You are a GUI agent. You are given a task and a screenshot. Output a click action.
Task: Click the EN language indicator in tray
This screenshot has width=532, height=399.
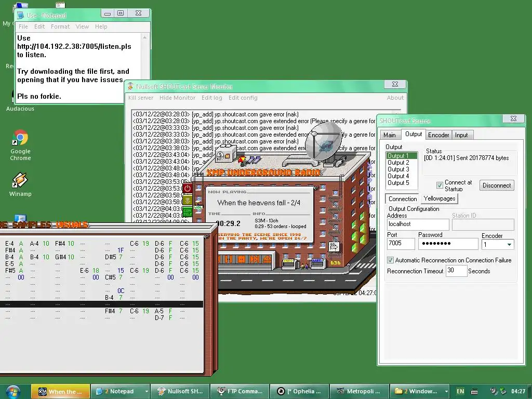460,391
